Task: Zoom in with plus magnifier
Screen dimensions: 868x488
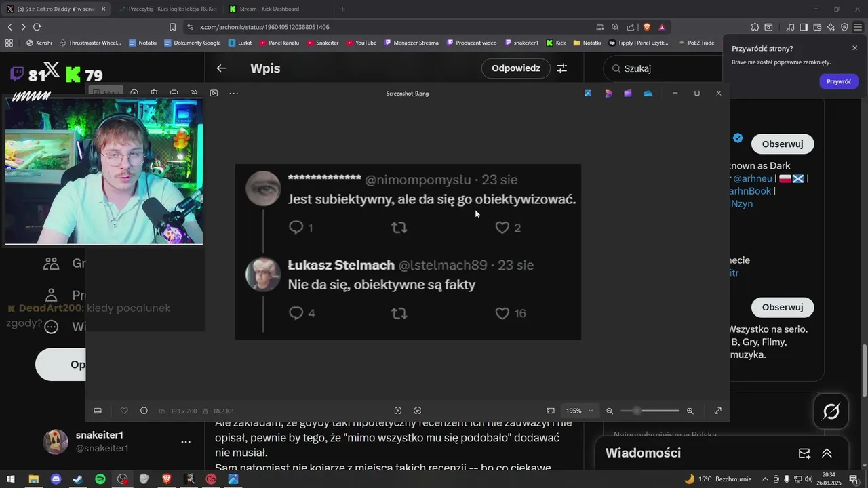Action: click(690, 411)
